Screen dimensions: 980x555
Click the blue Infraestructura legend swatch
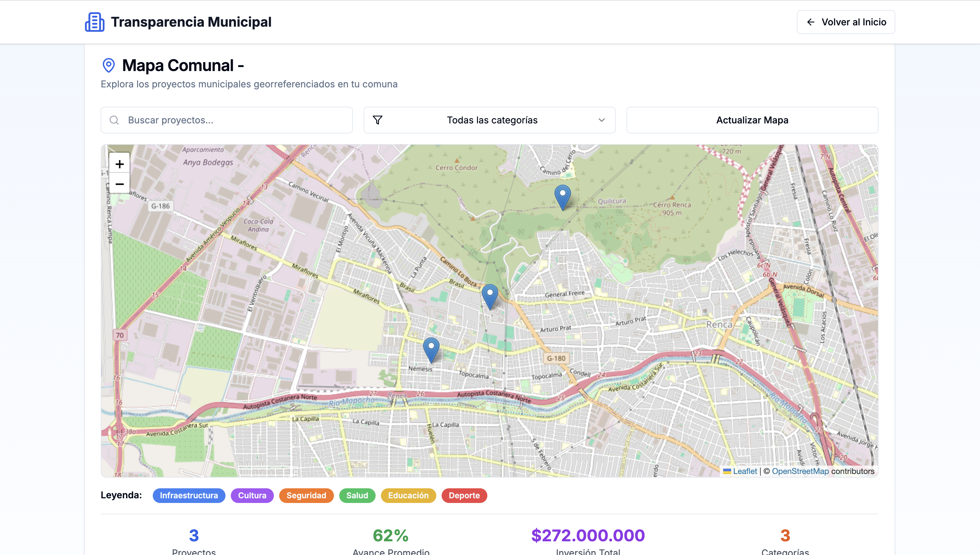189,495
